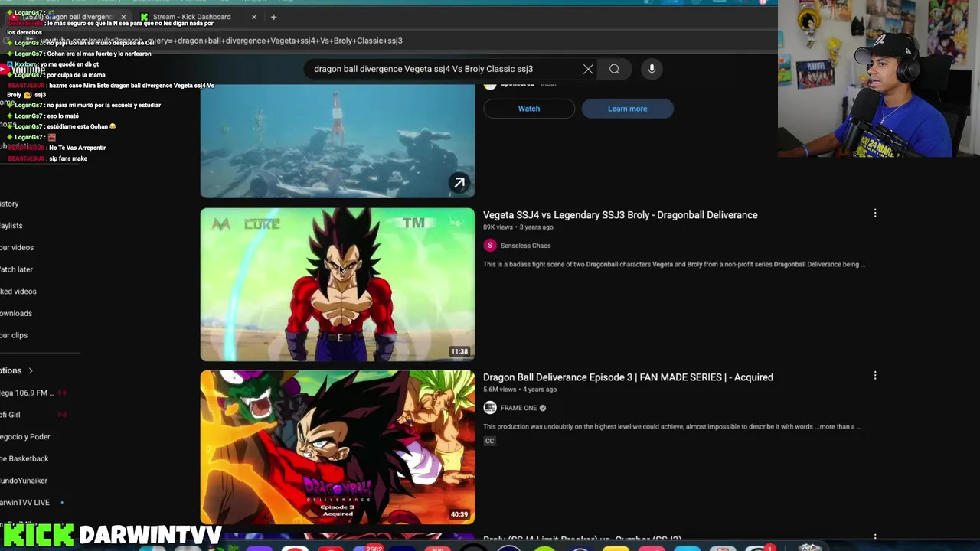Open Your videos in the sidebar
Image resolution: width=980 pixels, height=551 pixels.
(17, 247)
